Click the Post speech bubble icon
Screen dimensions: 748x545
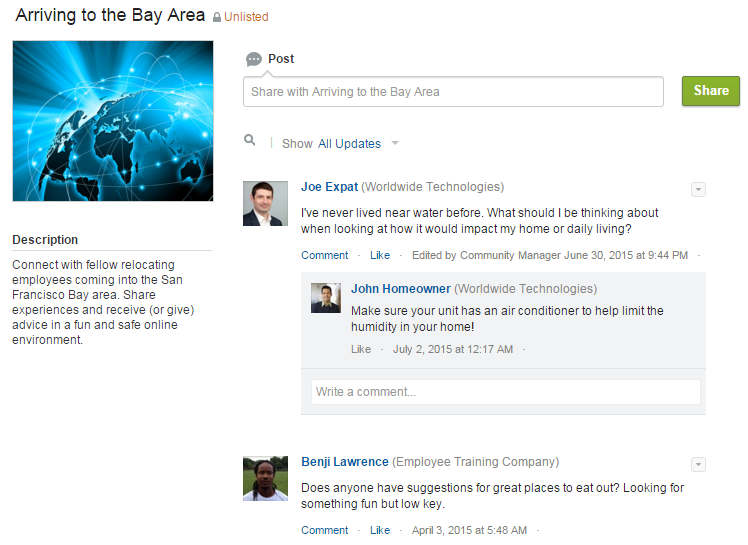pos(254,59)
